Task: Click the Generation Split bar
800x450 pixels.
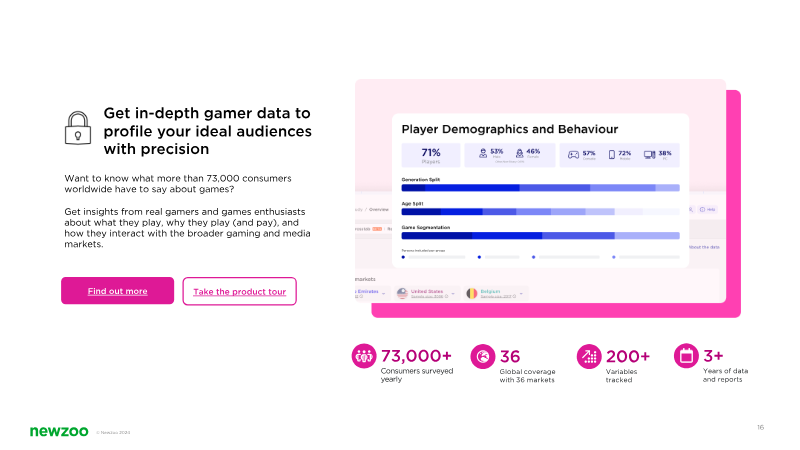Action: tap(540, 188)
